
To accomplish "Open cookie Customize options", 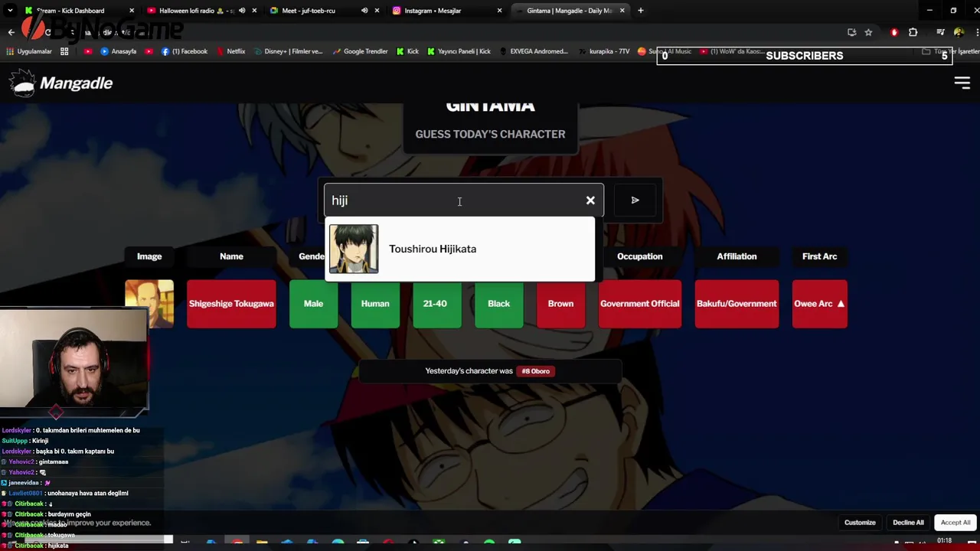I will point(860,523).
